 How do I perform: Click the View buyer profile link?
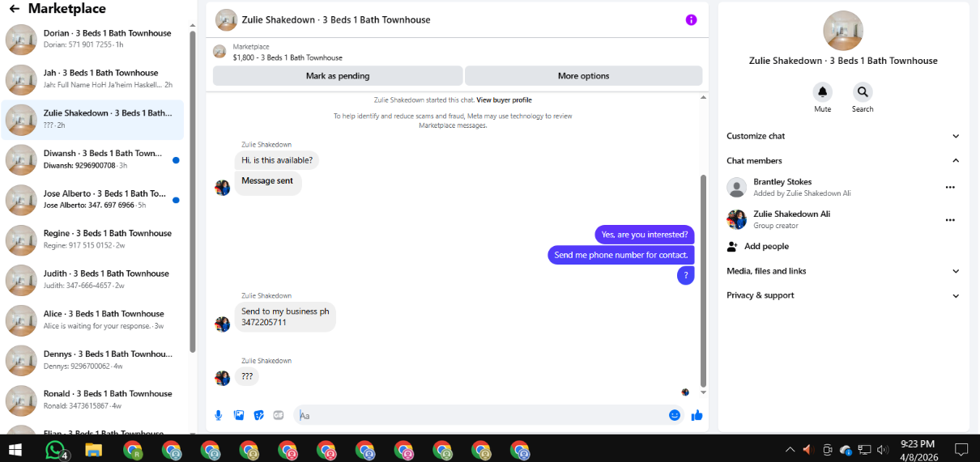click(x=504, y=100)
